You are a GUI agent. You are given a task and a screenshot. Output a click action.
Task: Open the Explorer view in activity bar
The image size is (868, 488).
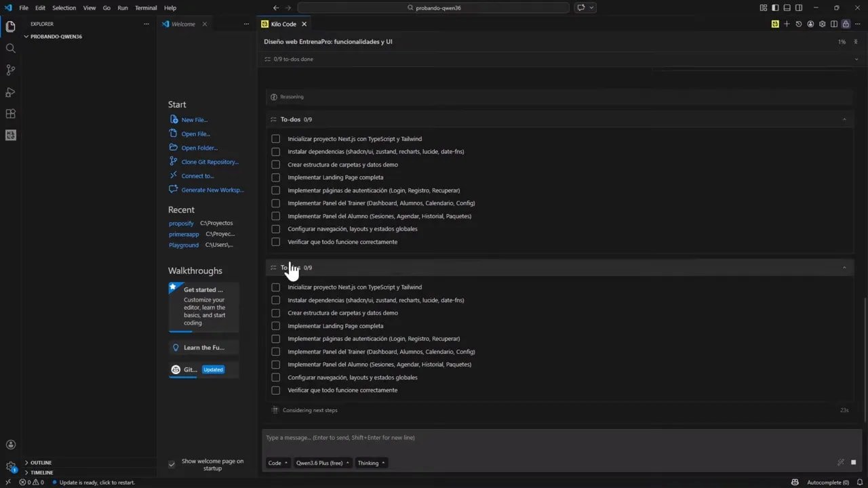(10, 26)
